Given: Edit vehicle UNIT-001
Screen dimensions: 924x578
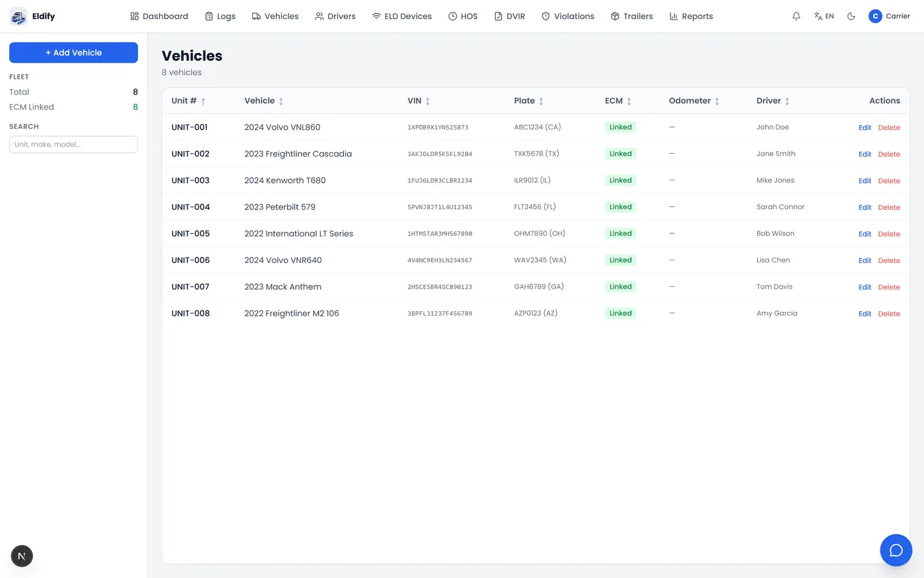Looking at the screenshot, I should click(865, 127).
